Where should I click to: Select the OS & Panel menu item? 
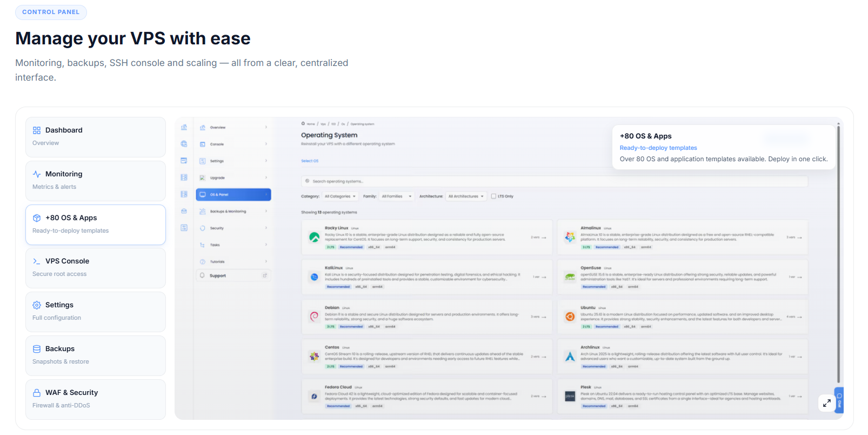[x=233, y=195]
